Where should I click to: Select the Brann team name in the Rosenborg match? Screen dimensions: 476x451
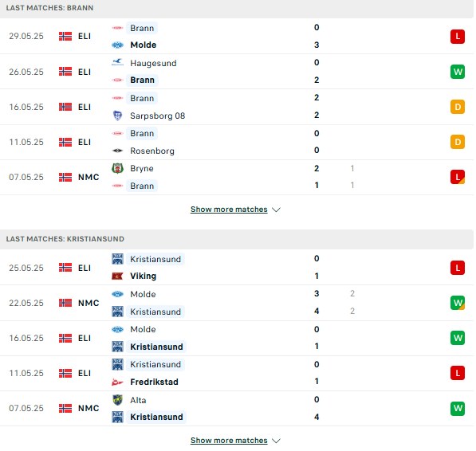point(142,133)
